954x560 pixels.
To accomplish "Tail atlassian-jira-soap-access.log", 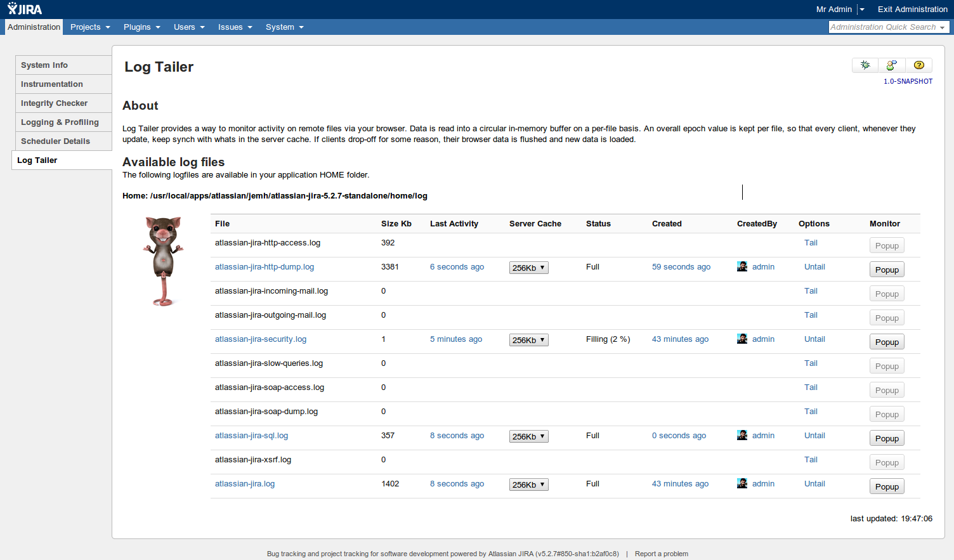I will point(811,387).
